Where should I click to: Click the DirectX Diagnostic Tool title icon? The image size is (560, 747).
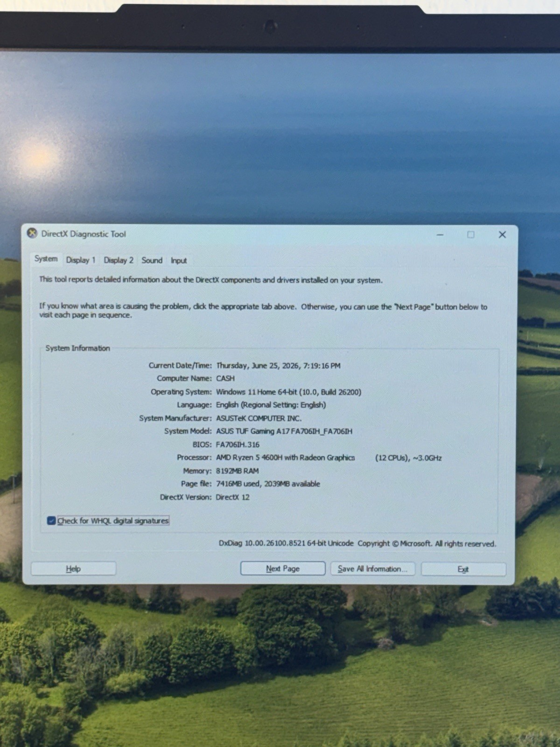(32, 233)
